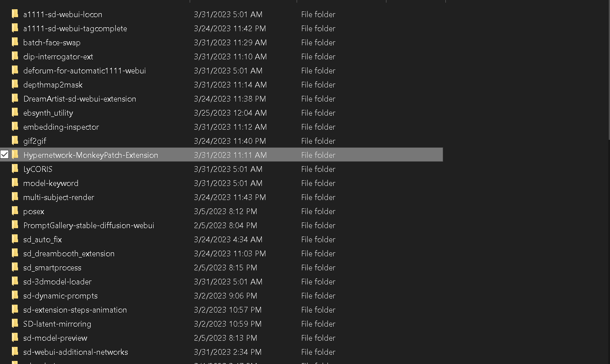Viewport: 610px width, 364px height.
Task: Click the folder icon beside sd-model-preview
Action: (15, 338)
